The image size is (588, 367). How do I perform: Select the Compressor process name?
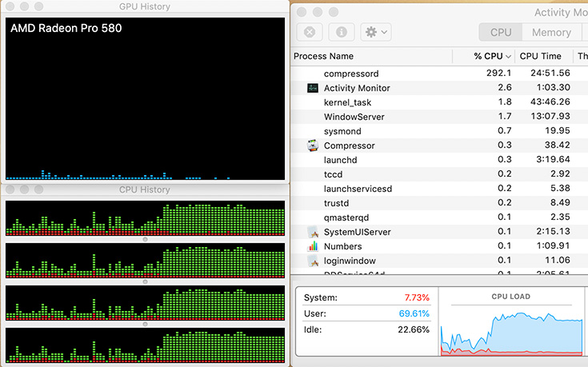[x=349, y=146]
